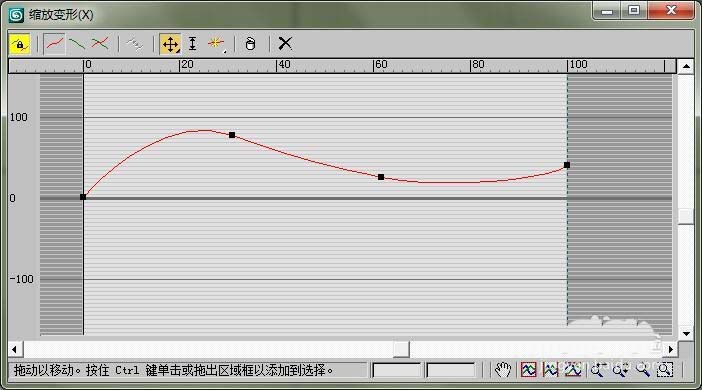Click the Zoom Horizontal Extents icon
Screen dimensions: 702x390
tap(550, 370)
